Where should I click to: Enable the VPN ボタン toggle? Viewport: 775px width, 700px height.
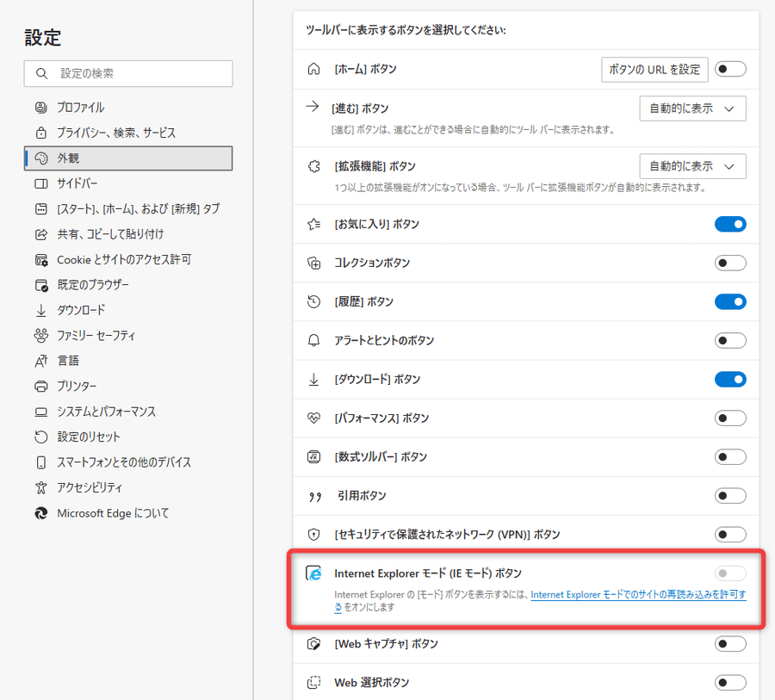click(730, 535)
